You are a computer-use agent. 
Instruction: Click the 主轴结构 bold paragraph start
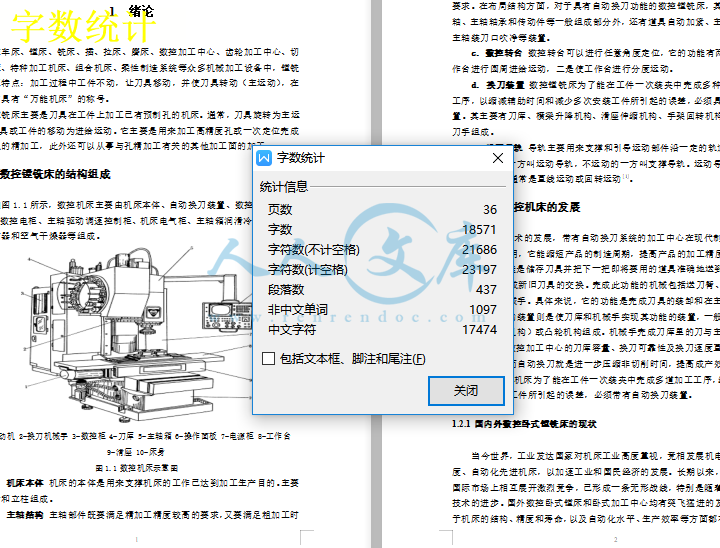(x=25, y=515)
